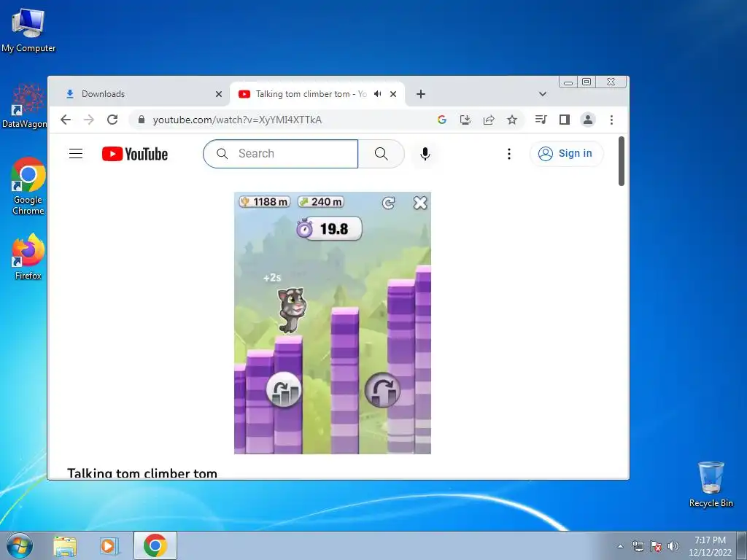
Task: Open YouTube settings three-dot menu
Action: point(508,154)
